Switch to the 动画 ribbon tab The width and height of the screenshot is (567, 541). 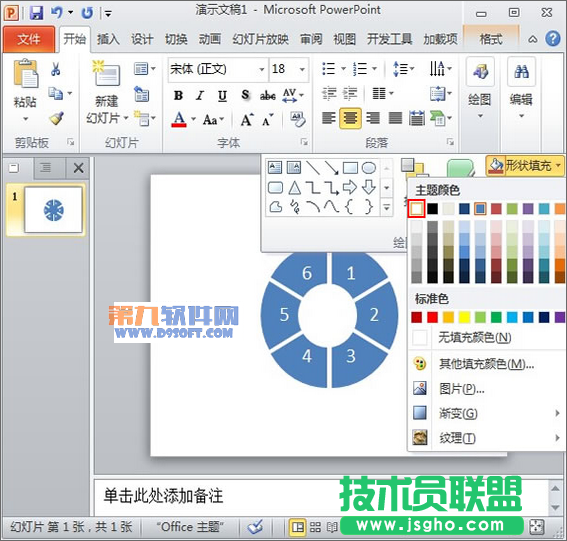pos(209,39)
